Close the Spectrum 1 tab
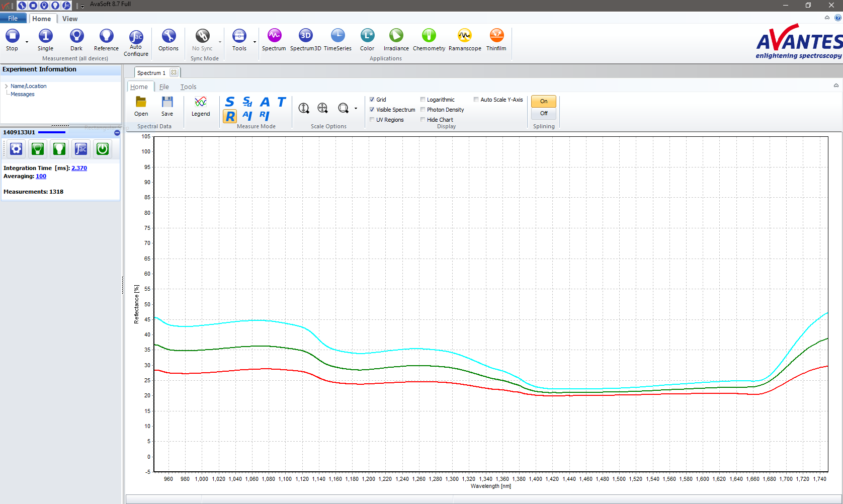The height and width of the screenshot is (504, 843). (174, 72)
